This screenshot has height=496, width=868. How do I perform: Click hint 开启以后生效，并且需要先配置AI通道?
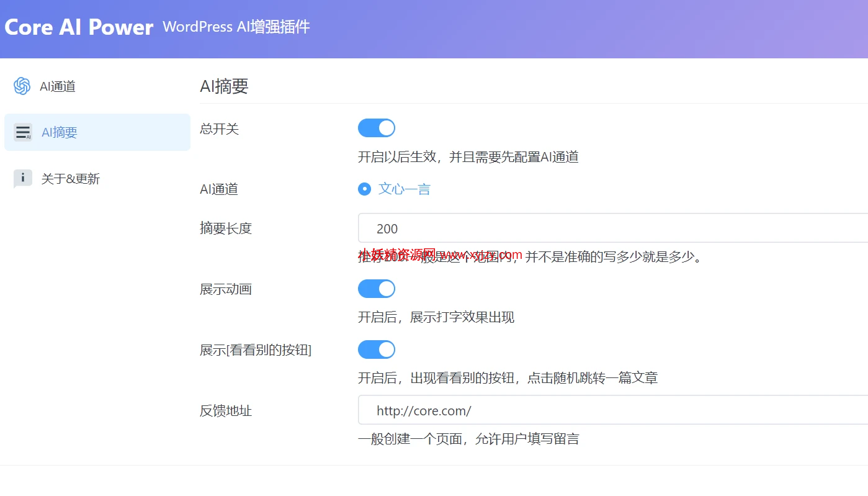coord(468,157)
